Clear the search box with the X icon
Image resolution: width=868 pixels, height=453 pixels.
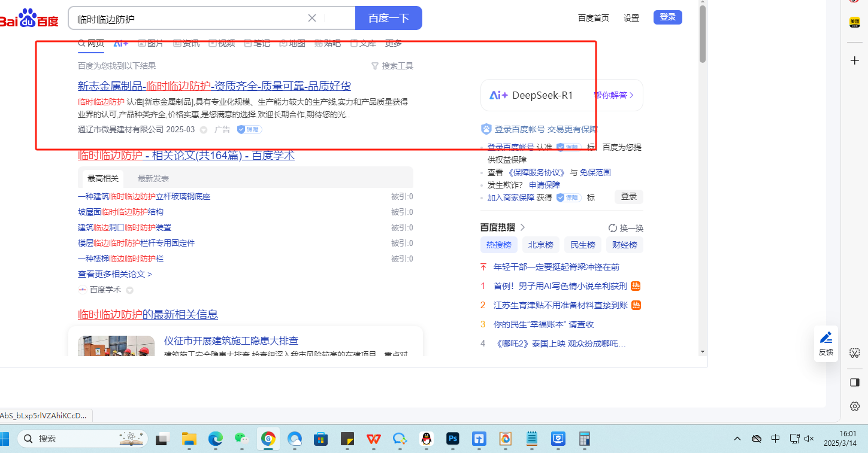(x=312, y=18)
